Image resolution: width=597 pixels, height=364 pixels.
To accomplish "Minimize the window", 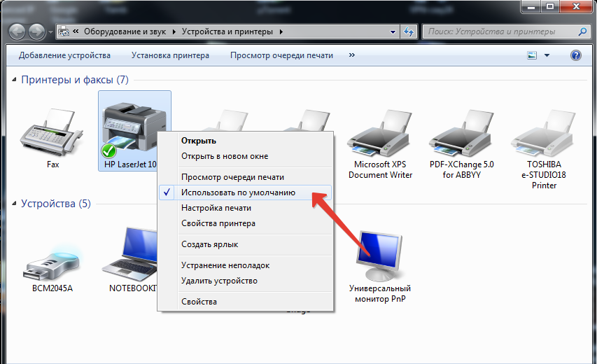I will tap(531, 6).
